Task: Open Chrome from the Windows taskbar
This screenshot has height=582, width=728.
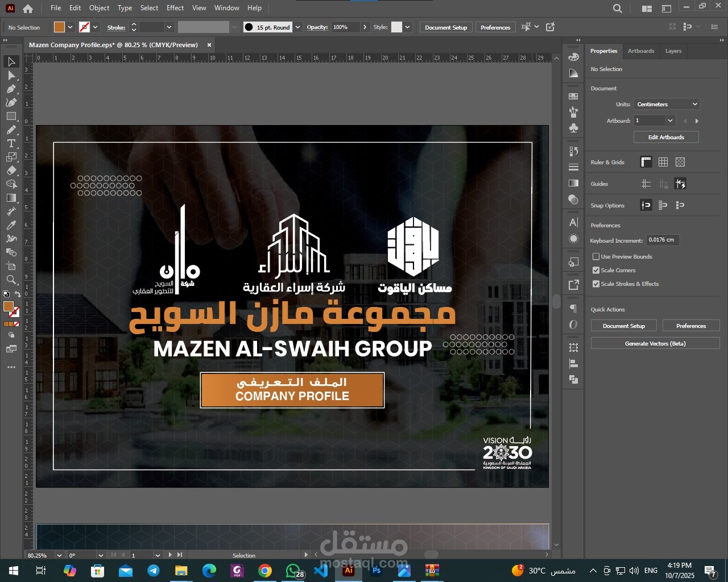Action: coord(265,571)
